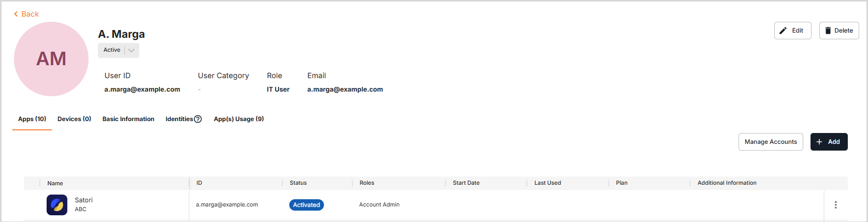Open the three-dot menu for Satori row
The width and height of the screenshot is (868, 222).
click(835, 205)
